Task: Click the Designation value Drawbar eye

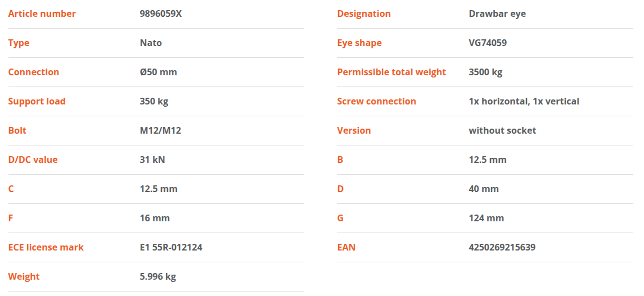Action: click(x=497, y=13)
